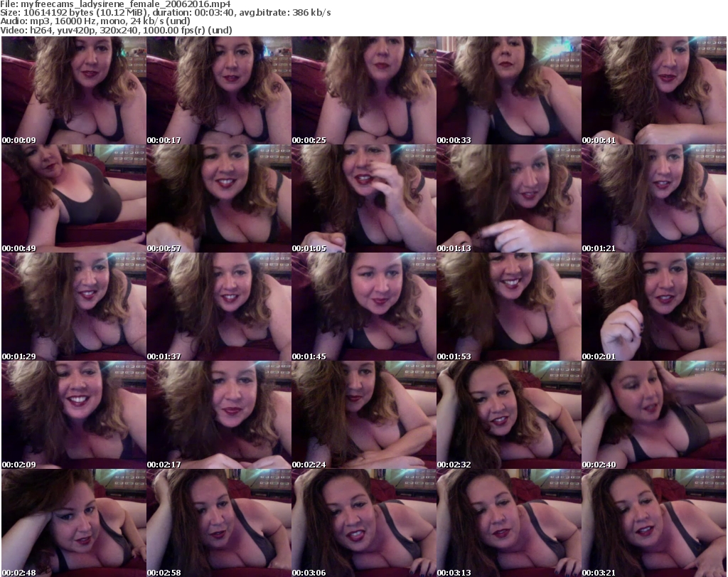Select the frame timestamped 00:02:32
728x577 pixels.
point(509,415)
